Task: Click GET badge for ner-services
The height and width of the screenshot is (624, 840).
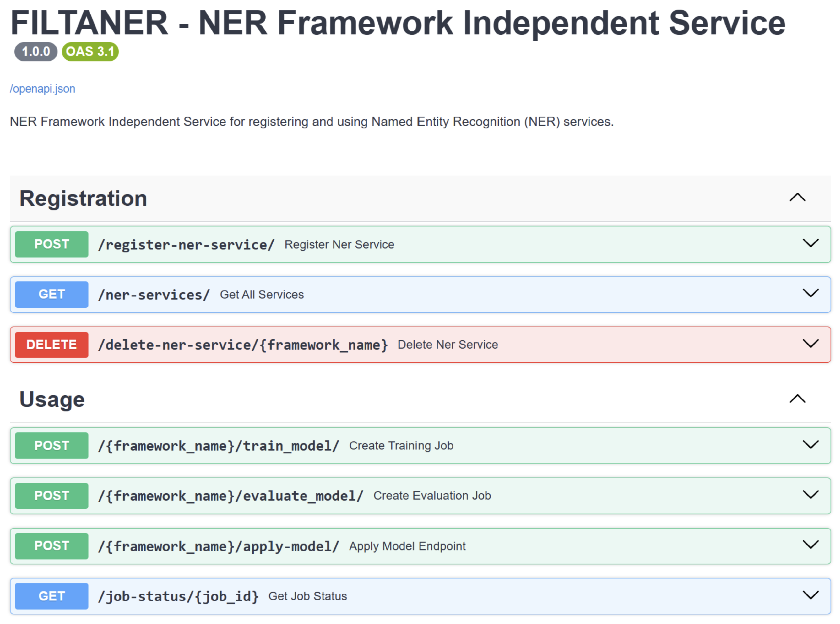Action: 52,295
